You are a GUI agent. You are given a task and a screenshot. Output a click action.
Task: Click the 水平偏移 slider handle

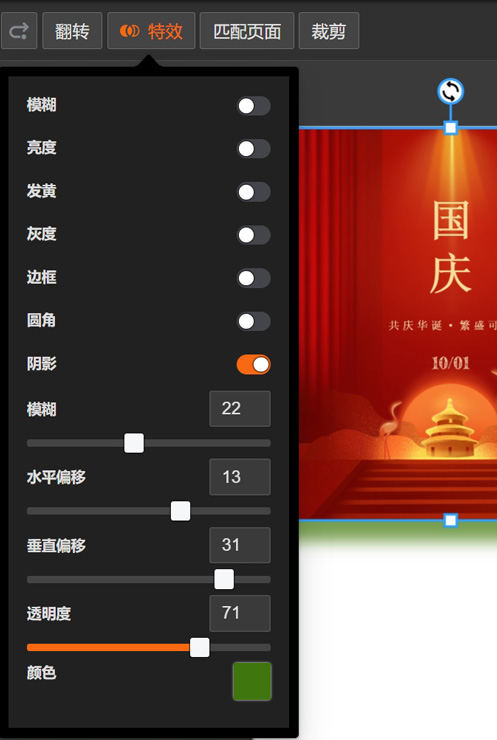(x=180, y=511)
